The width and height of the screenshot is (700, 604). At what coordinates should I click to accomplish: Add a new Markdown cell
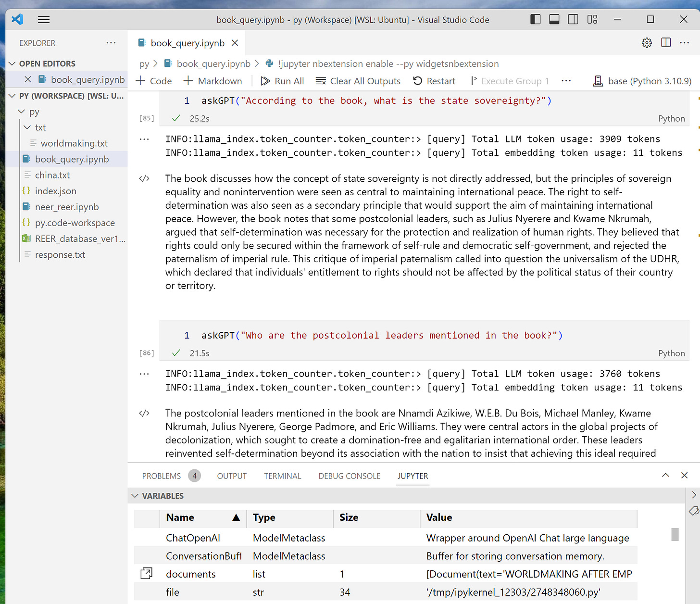click(212, 81)
